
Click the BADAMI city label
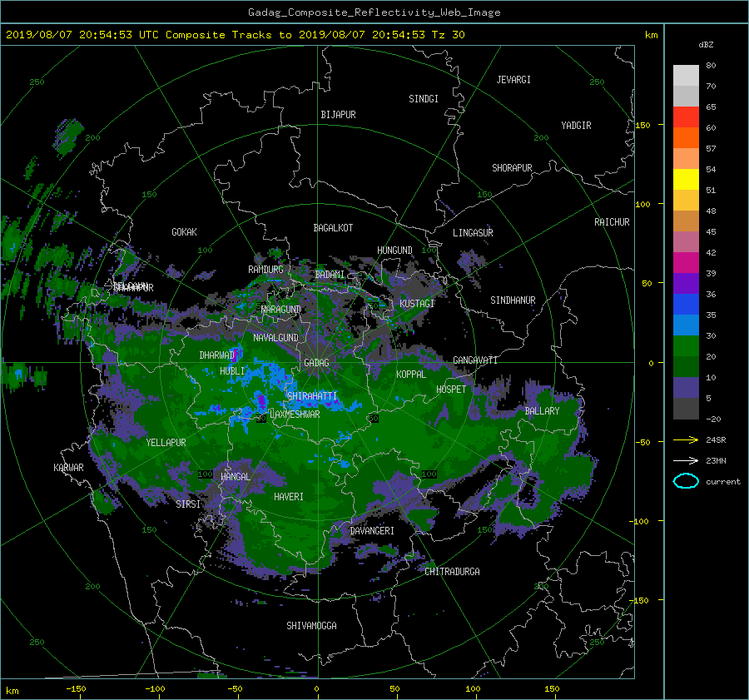[330, 275]
